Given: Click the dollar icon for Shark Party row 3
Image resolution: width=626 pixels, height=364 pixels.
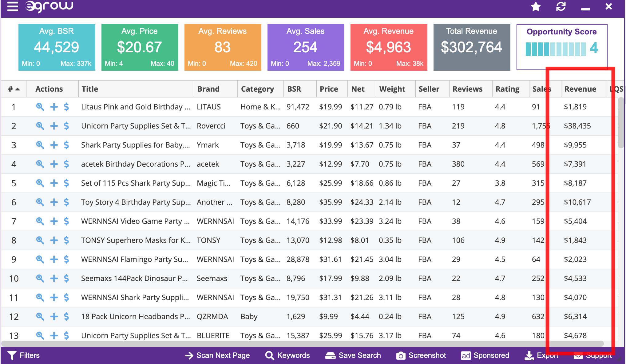Looking at the screenshot, I should pos(66,145).
